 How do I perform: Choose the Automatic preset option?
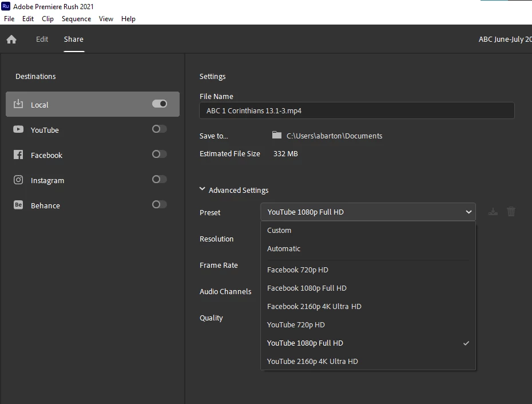(368, 248)
